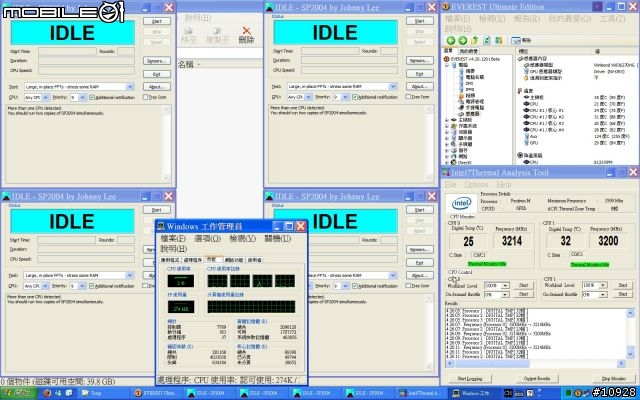Expand the 主機板 node in EVEREST tree
The width and height of the screenshot is (640, 400).
(447, 120)
